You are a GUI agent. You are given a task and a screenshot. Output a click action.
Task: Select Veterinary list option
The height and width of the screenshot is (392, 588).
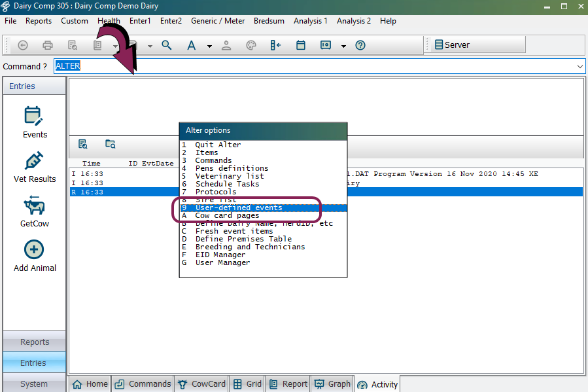click(263, 176)
